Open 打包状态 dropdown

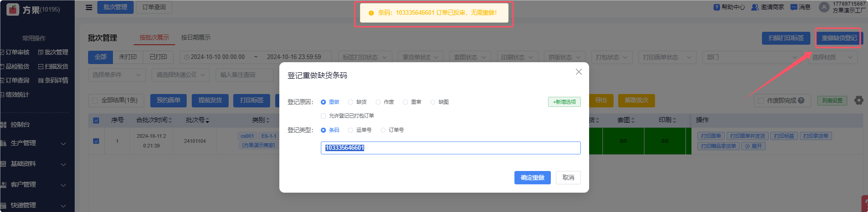click(x=612, y=57)
